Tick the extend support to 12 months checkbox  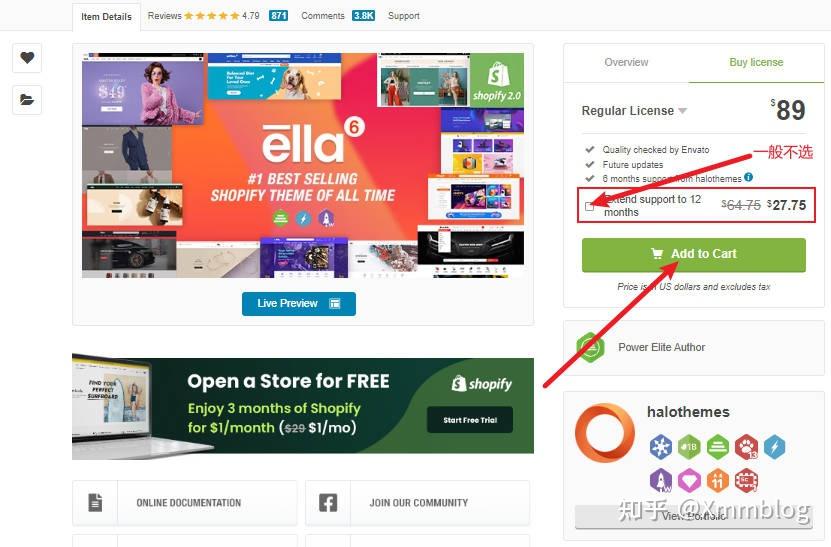[589, 206]
